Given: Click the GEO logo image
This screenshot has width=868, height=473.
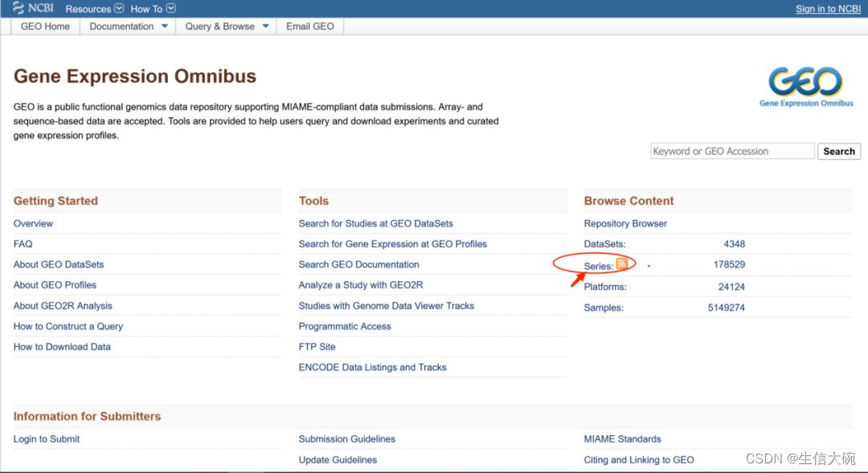Looking at the screenshot, I should tap(806, 87).
